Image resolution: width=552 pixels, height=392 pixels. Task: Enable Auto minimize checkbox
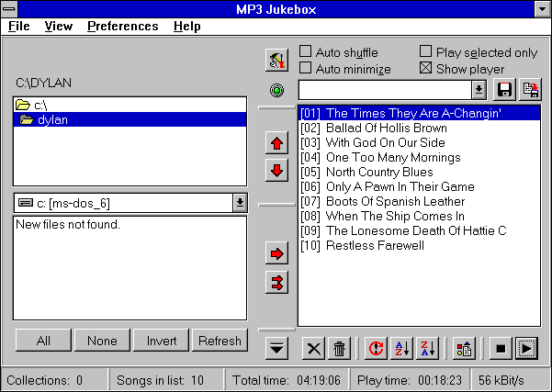[345, 69]
